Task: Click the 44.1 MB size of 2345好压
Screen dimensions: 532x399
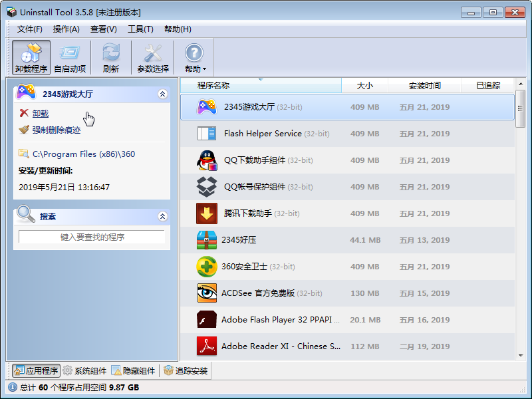Action: point(365,240)
